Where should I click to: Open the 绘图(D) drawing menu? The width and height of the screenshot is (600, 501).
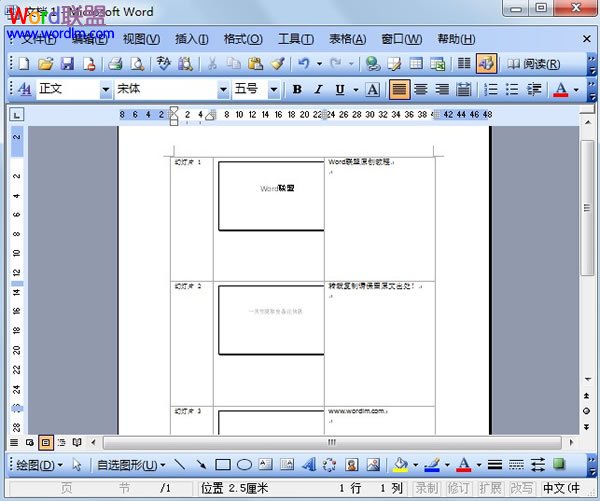39,465
